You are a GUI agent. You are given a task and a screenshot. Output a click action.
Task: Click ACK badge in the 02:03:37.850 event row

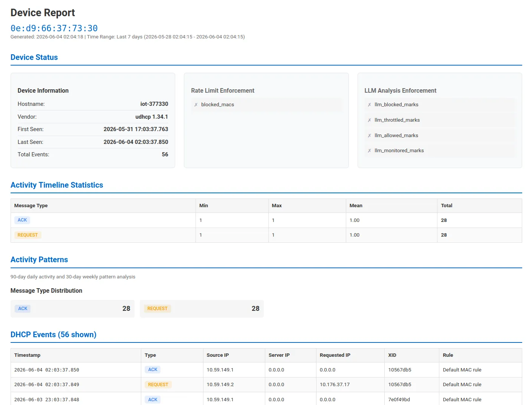point(153,370)
